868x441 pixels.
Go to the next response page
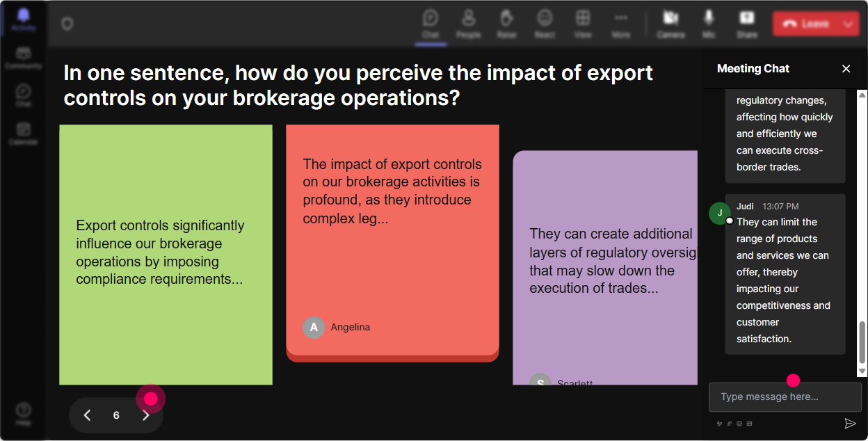click(146, 415)
